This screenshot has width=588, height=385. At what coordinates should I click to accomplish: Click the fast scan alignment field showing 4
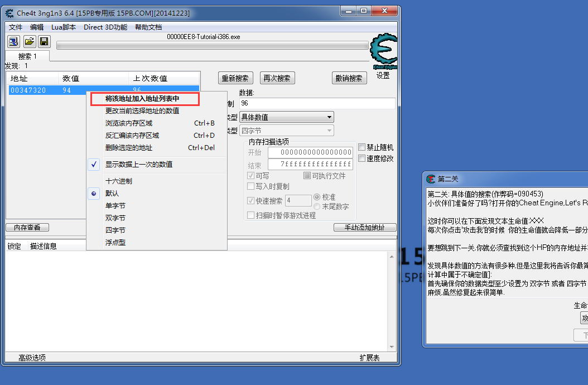pos(298,200)
